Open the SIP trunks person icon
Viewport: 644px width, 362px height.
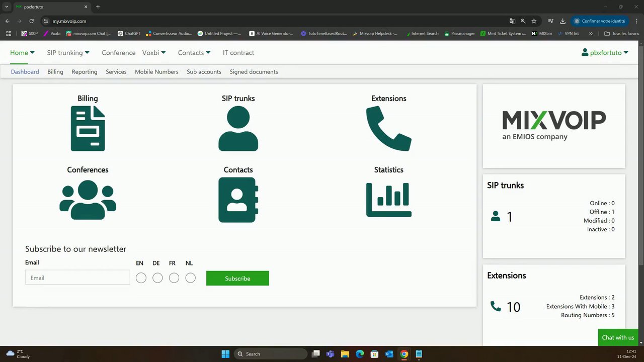click(238, 128)
